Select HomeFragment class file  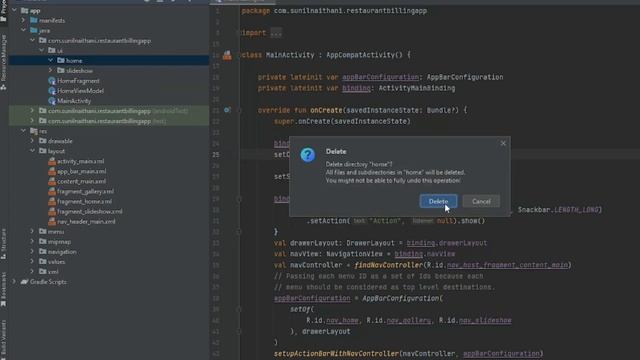pyautogui.click(x=78, y=81)
